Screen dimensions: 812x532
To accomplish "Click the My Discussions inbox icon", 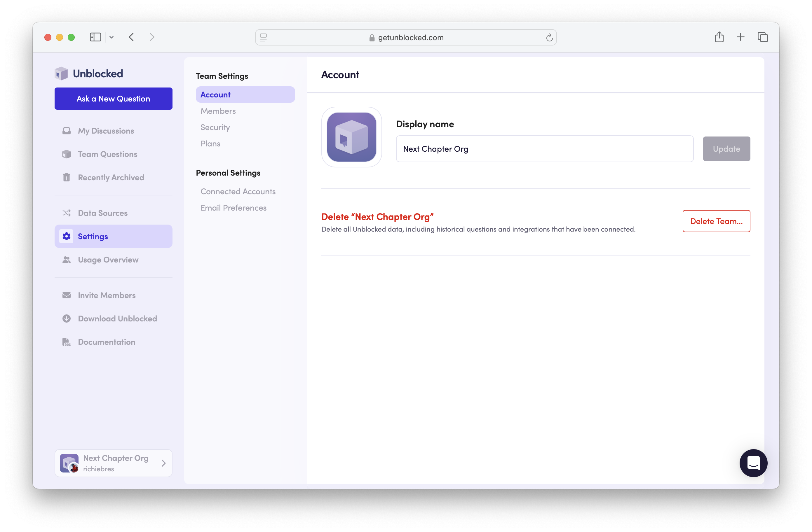I will click(67, 131).
